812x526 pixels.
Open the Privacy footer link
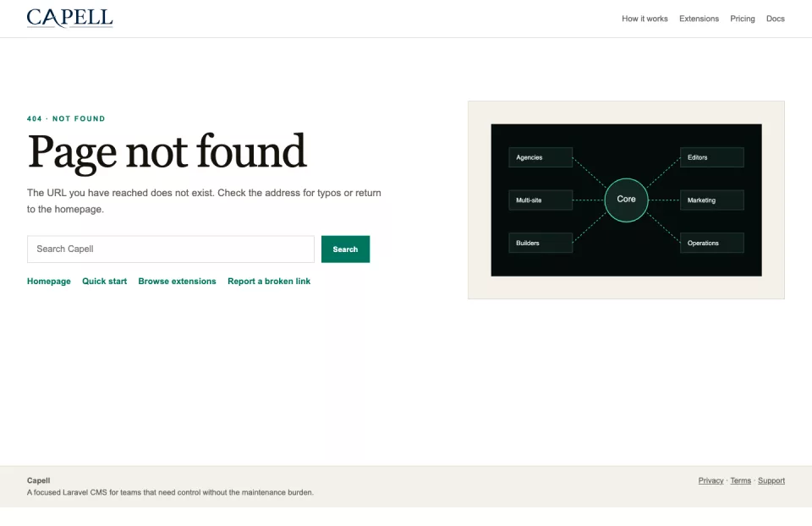tap(710, 480)
